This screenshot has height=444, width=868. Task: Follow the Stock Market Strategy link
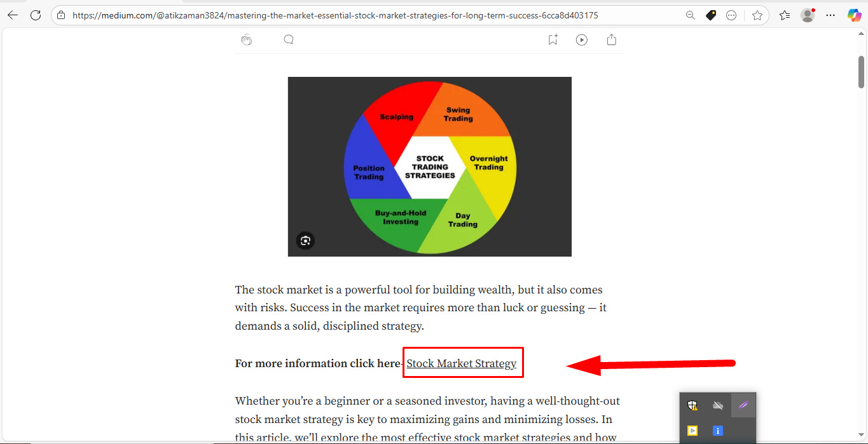point(461,363)
